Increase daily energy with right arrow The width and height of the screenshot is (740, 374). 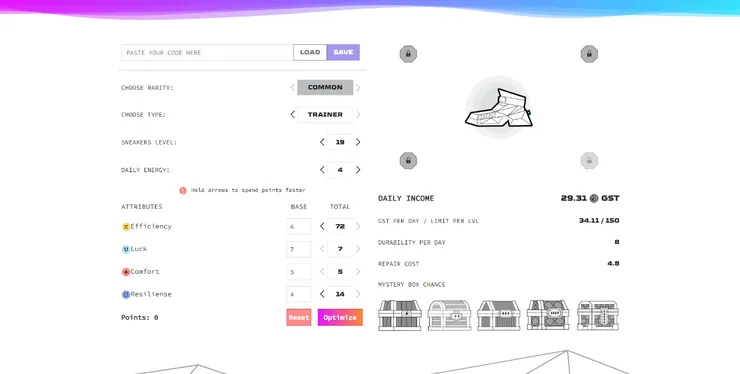click(x=358, y=170)
